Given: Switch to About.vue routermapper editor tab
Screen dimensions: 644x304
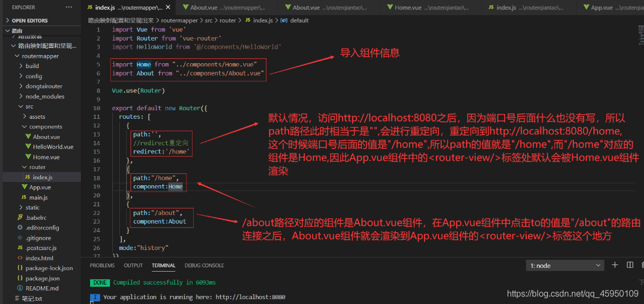Looking at the screenshot, I should tap(228, 8).
